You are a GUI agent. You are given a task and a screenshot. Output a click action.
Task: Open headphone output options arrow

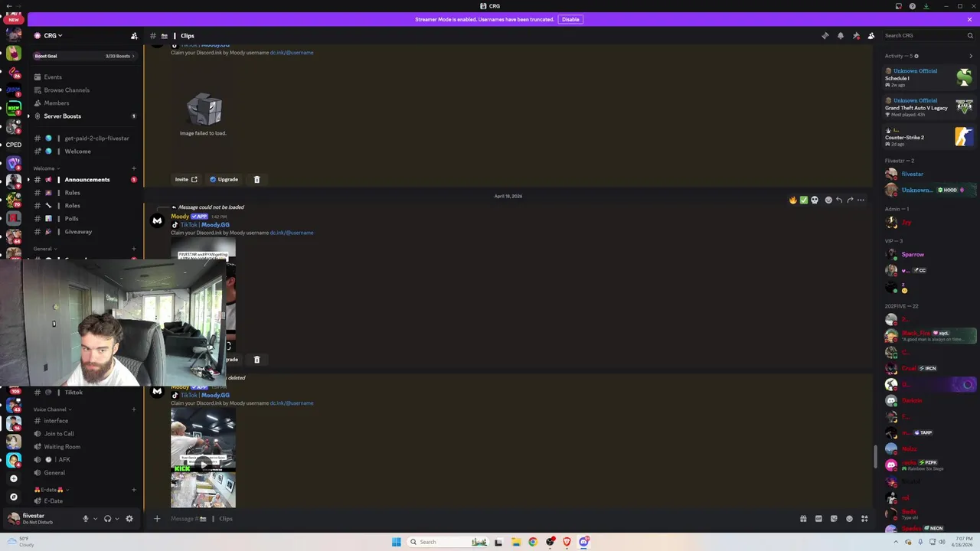(116, 519)
